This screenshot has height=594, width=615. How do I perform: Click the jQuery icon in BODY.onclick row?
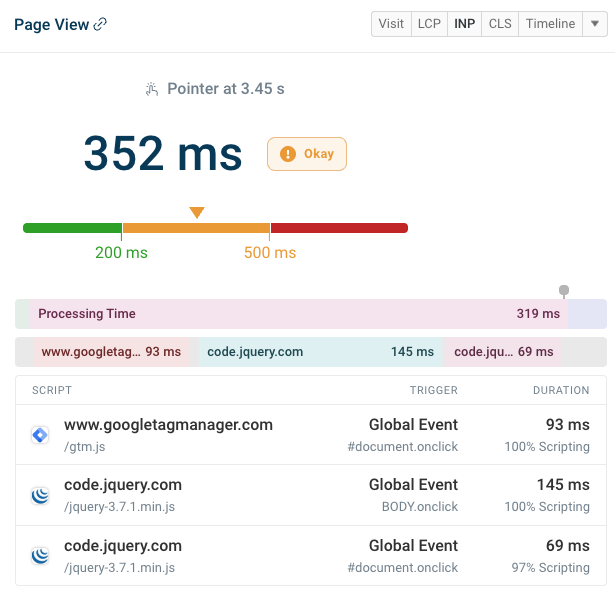(40, 496)
